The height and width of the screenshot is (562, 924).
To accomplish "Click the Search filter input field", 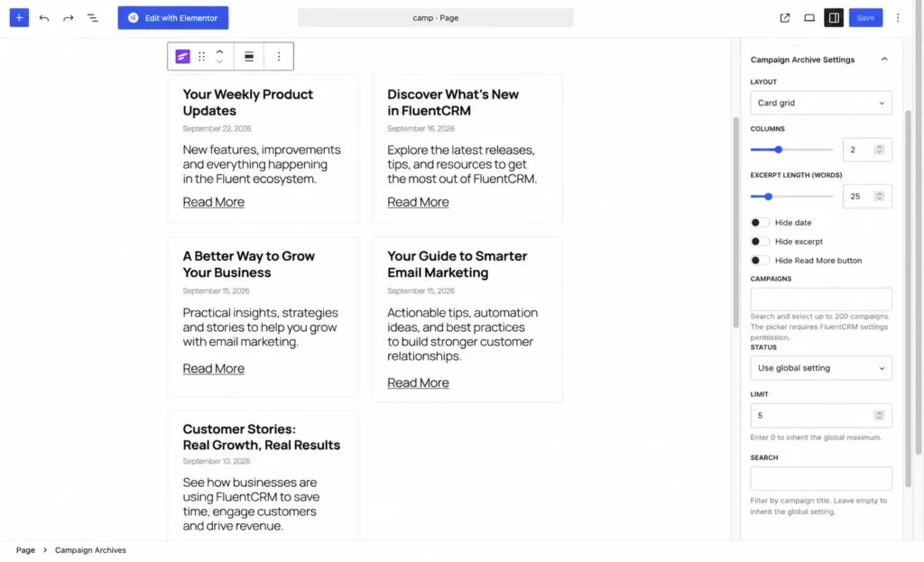I will pos(820,478).
